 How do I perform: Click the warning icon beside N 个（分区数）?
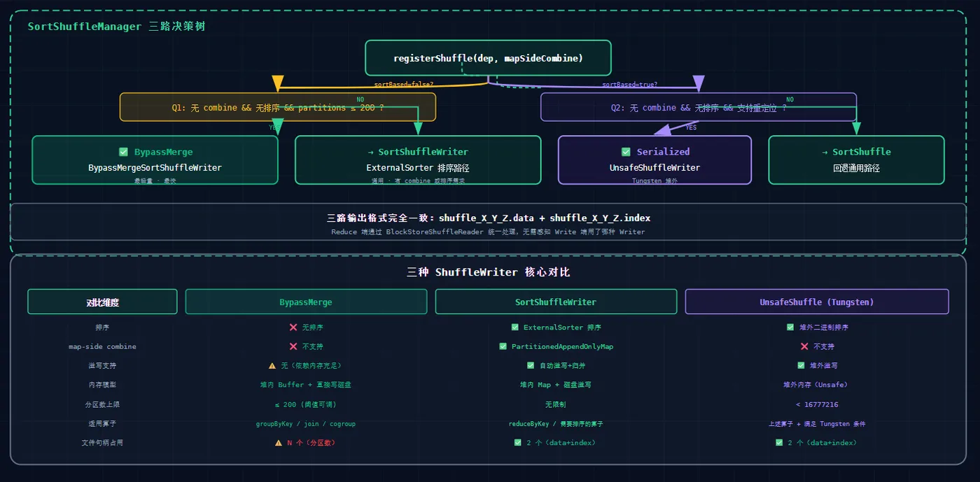click(279, 443)
